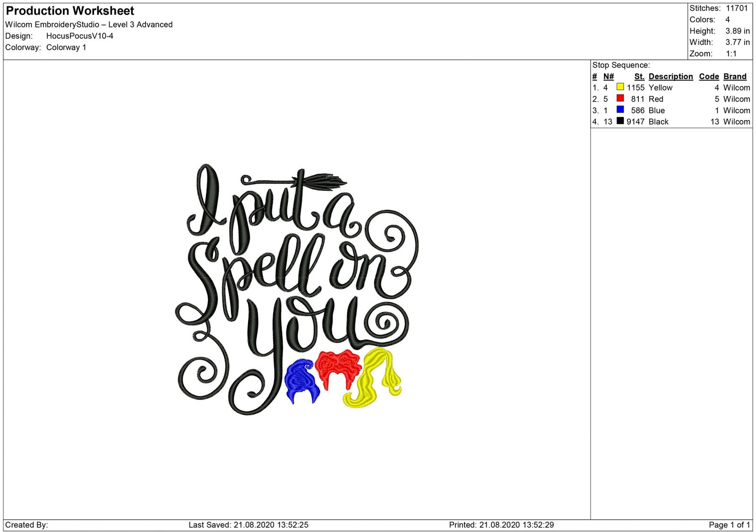Click the 'Black' description in row 4

coord(658,122)
